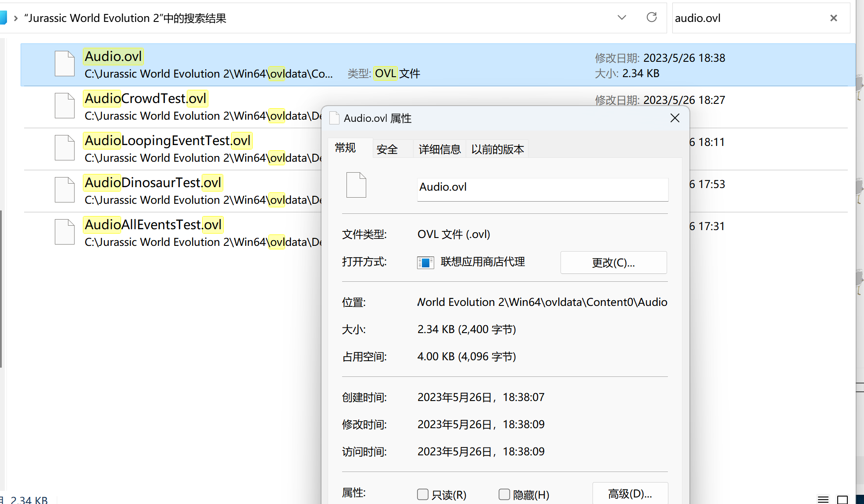Click AudioAllEventsTest.ovl file icon
Screen dimensions: 864x504
pyautogui.click(x=64, y=232)
